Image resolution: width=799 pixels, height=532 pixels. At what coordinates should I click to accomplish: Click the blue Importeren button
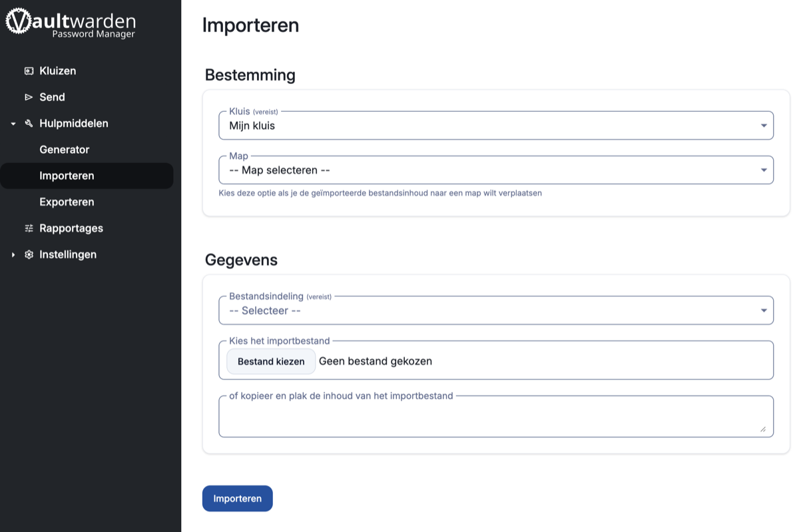(238, 499)
